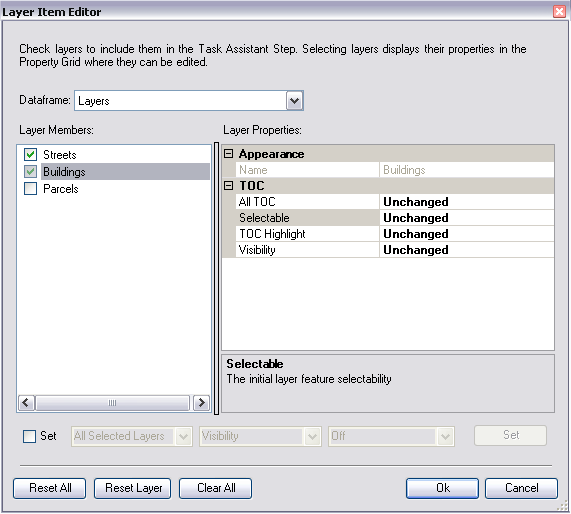Click the All TOC Unchanged value
Image resolution: width=571 pixels, height=514 pixels.
(416, 202)
